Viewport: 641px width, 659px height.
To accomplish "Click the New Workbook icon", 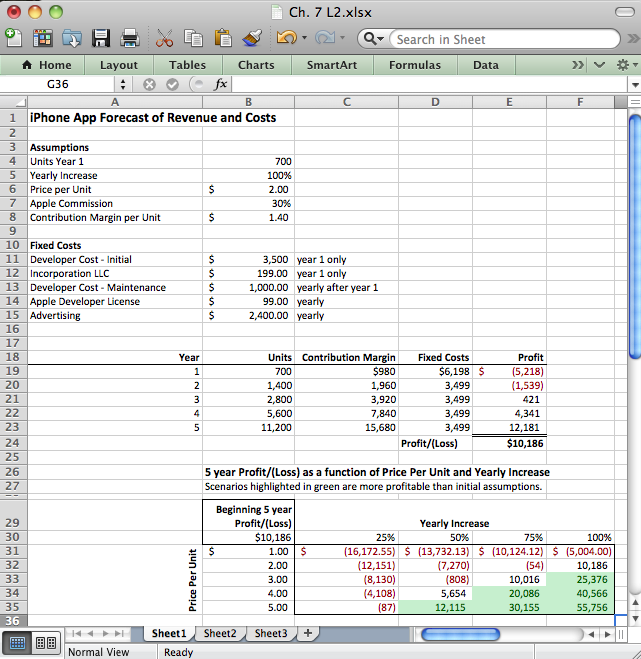I will (x=13, y=38).
